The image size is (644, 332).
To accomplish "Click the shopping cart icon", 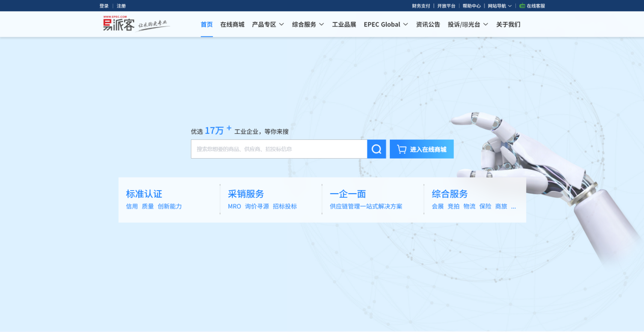I will pos(402,149).
